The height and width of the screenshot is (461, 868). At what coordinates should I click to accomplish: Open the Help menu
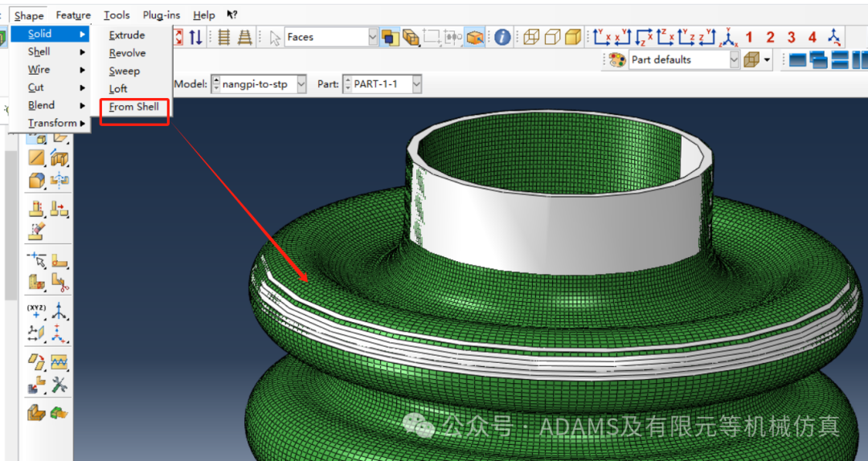(x=203, y=15)
